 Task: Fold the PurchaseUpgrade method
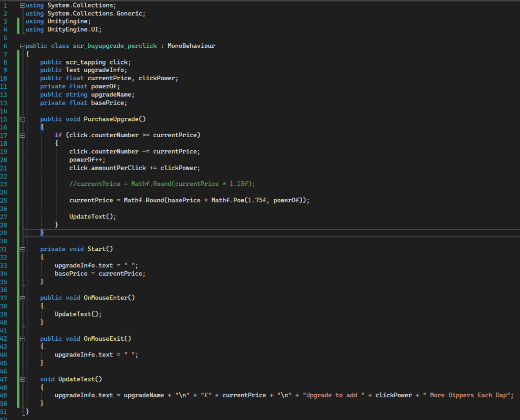click(x=23, y=119)
